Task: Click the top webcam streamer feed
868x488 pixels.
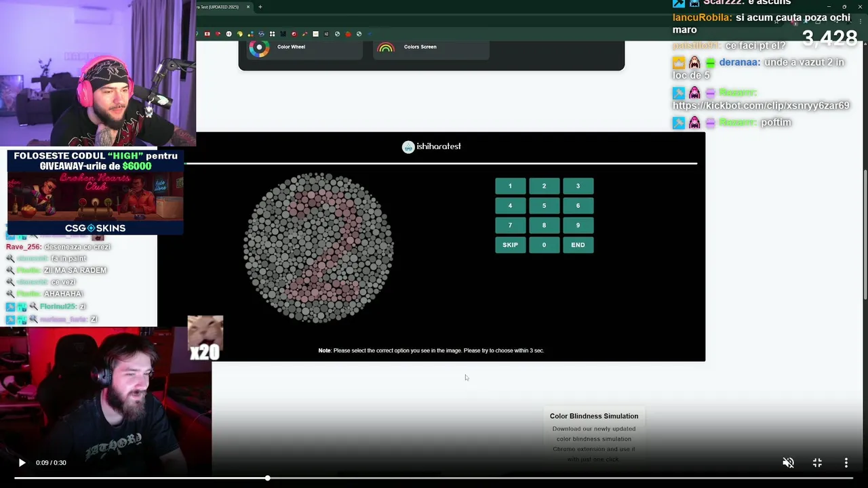Action: pos(98,73)
